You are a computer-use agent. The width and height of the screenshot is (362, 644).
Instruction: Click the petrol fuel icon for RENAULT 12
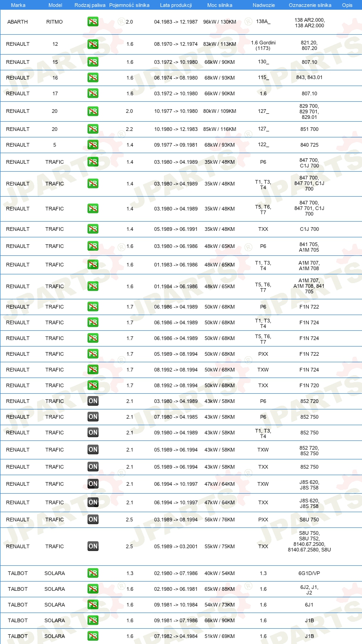(x=93, y=44)
